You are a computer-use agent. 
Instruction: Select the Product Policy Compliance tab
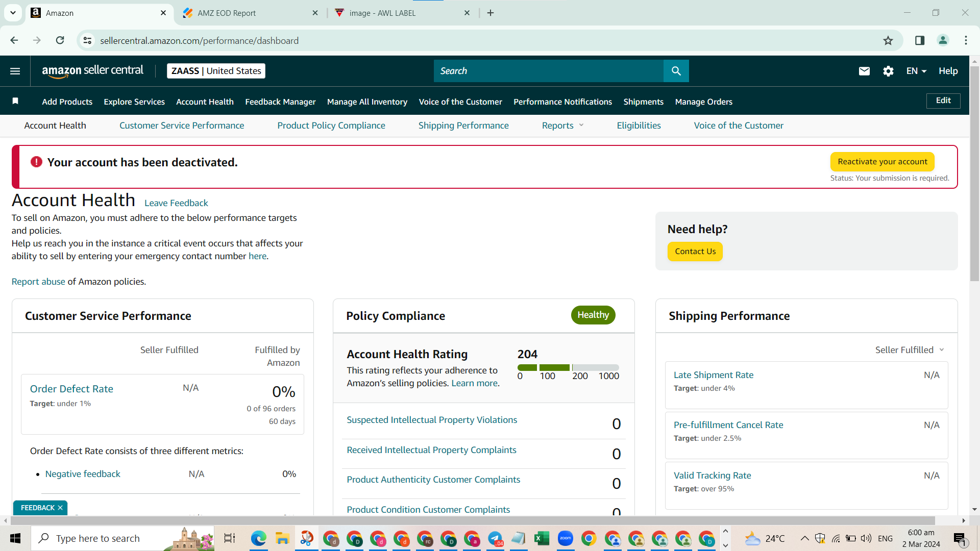(x=331, y=126)
